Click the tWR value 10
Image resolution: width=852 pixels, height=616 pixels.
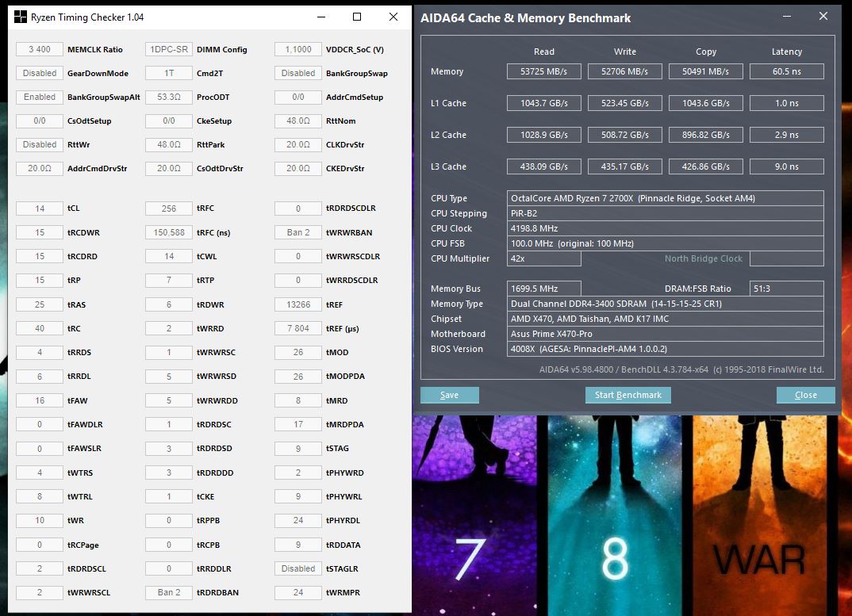(40, 520)
